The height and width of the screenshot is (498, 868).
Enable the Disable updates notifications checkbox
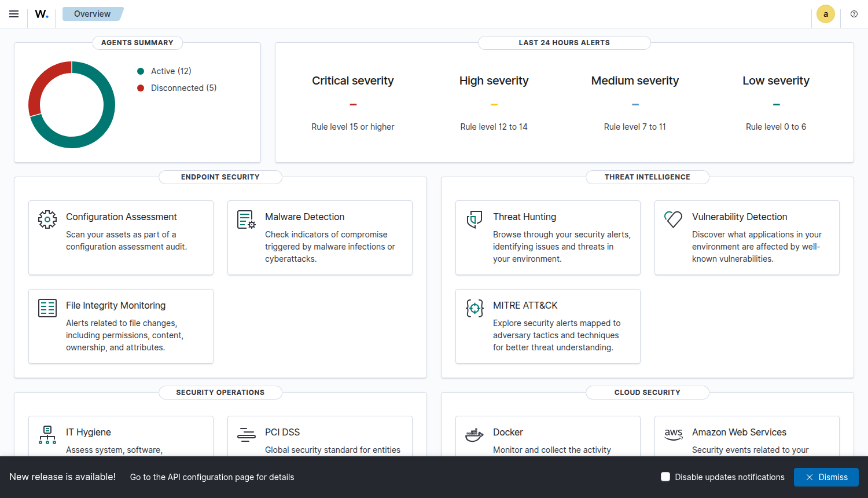click(665, 477)
